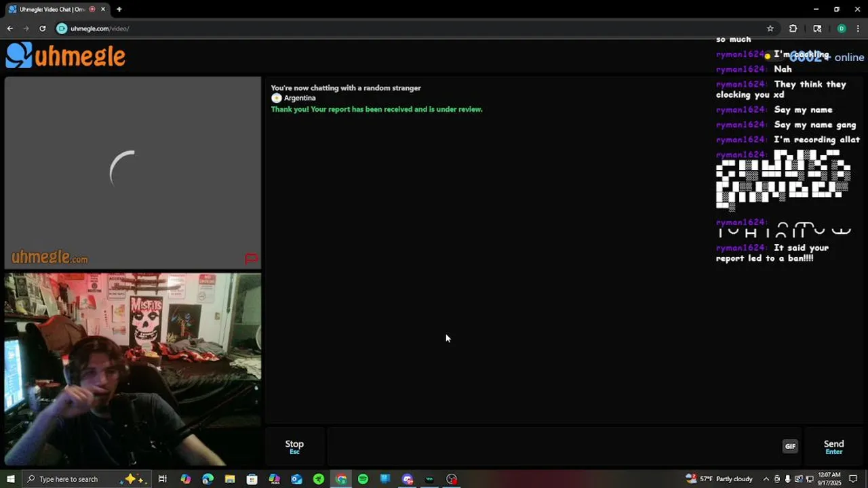Click the browser forward arrow

pyautogui.click(x=26, y=28)
